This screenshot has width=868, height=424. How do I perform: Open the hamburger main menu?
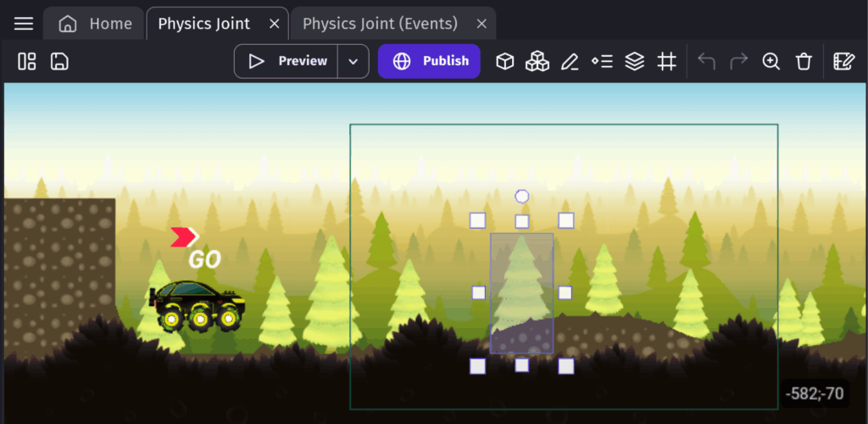(24, 24)
